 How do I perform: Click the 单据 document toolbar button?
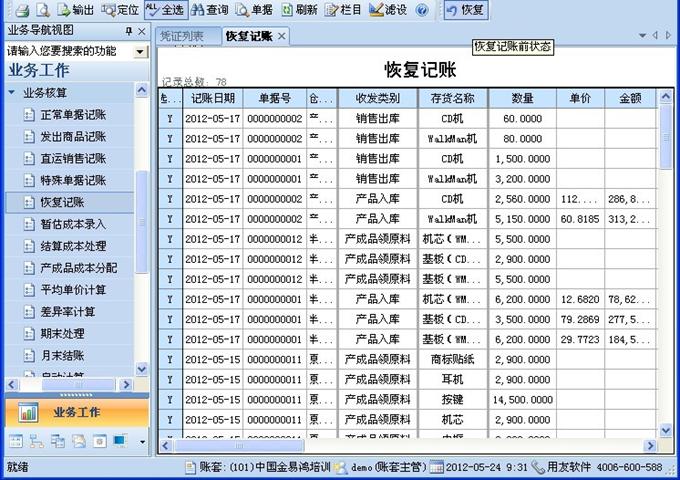pyautogui.click(x=255, y=10)
